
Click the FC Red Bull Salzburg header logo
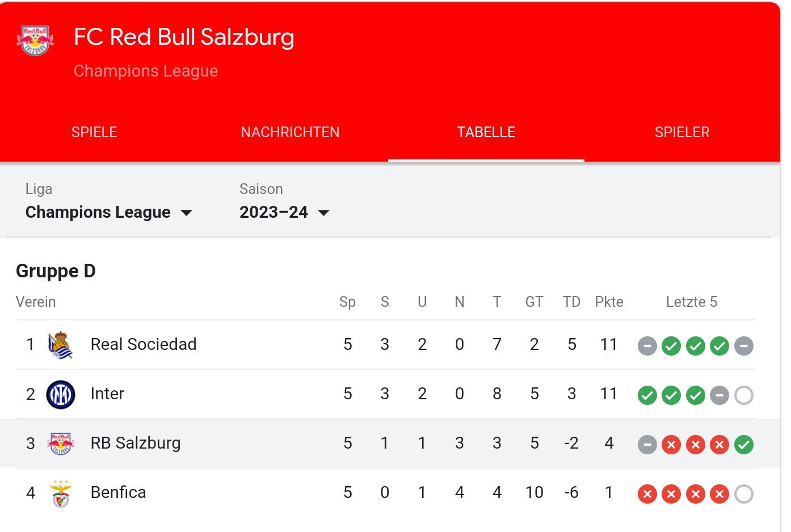(35, 40)
